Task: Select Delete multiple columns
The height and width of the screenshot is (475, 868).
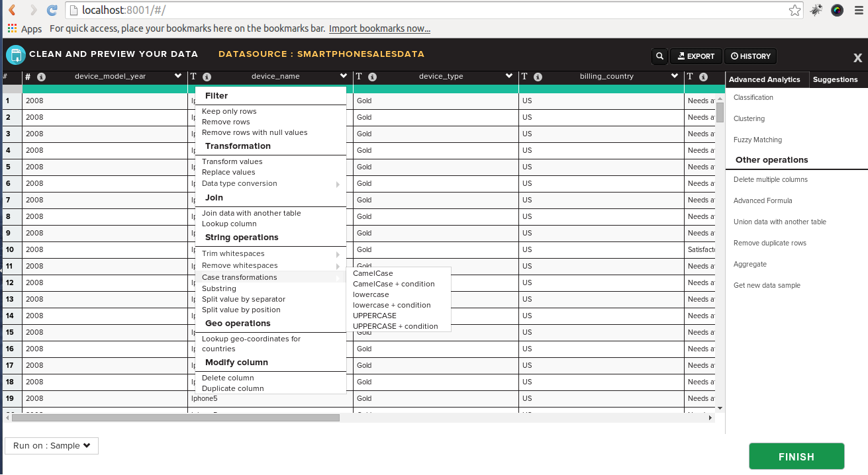Action: pyautogui.click(x=771, y=179)
